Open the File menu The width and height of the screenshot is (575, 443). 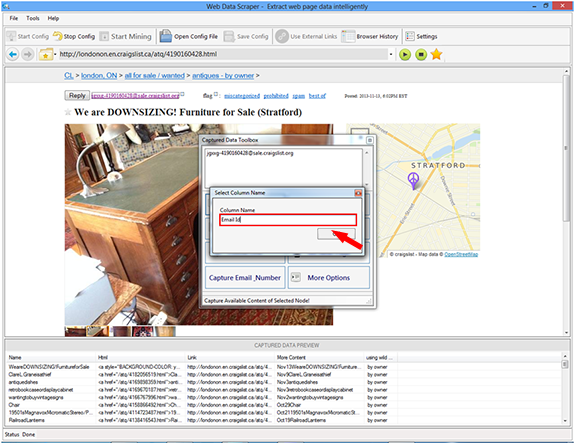click(14, 18)
